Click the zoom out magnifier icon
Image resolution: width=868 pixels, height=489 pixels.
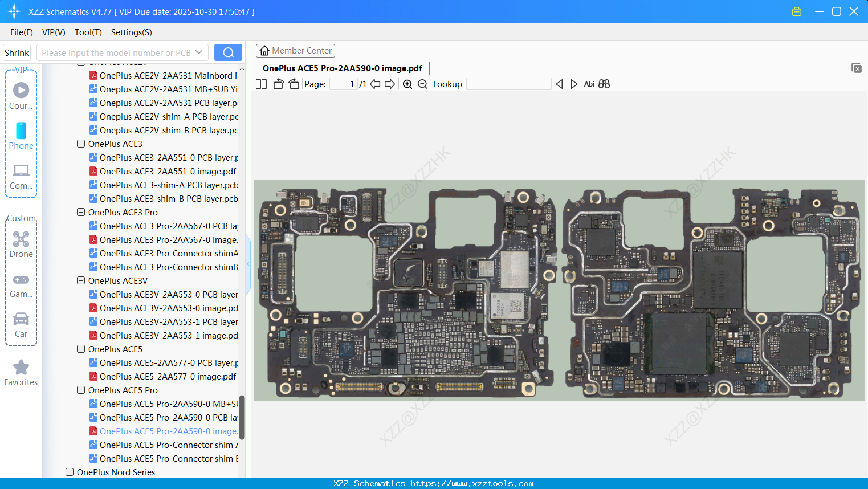[x=422, y=84]
